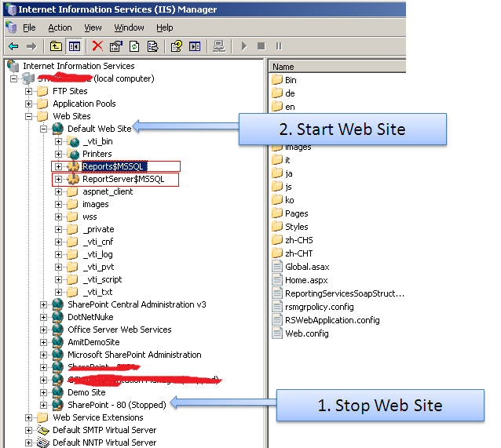This screenshot has height=448, width=501.
Task: Click the Name column header
Action: click(x=337, y=67)
